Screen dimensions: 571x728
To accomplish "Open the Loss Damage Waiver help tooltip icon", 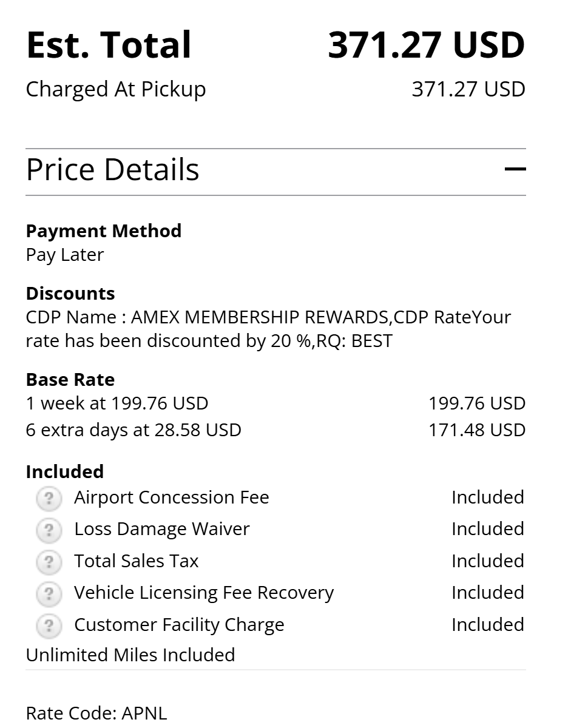I will tap(49, 530).
